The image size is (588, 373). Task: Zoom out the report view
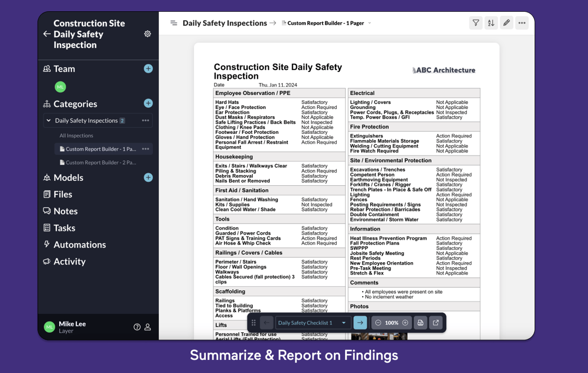378,323
